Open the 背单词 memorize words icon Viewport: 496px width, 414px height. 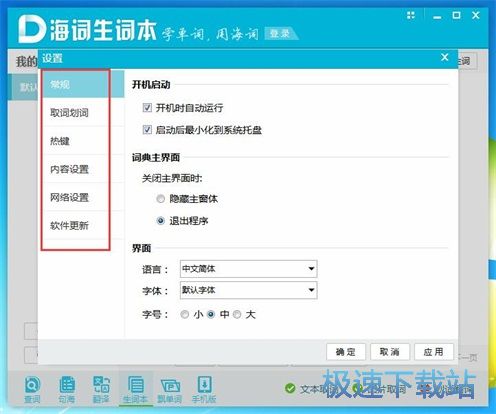[170, 389]
